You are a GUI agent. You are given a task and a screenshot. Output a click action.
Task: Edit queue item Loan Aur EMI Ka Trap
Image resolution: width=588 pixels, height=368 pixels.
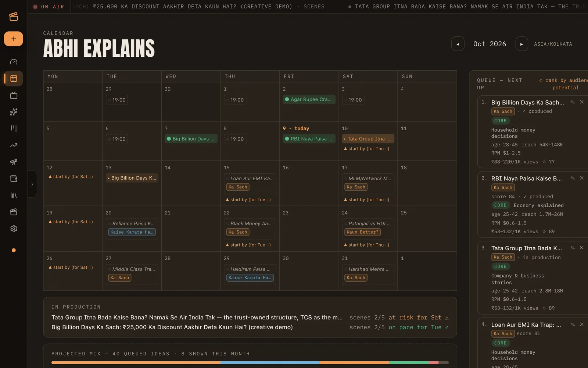[x=573, y=325]
